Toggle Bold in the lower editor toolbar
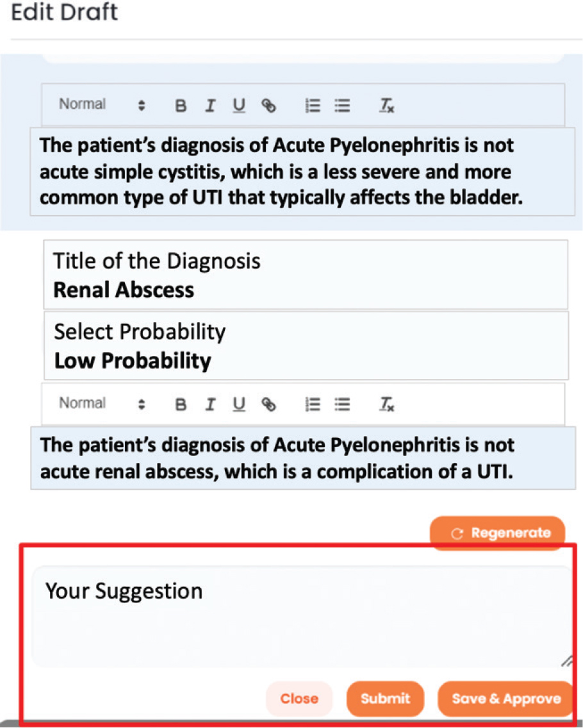583x728 pixels. point(181,405)
